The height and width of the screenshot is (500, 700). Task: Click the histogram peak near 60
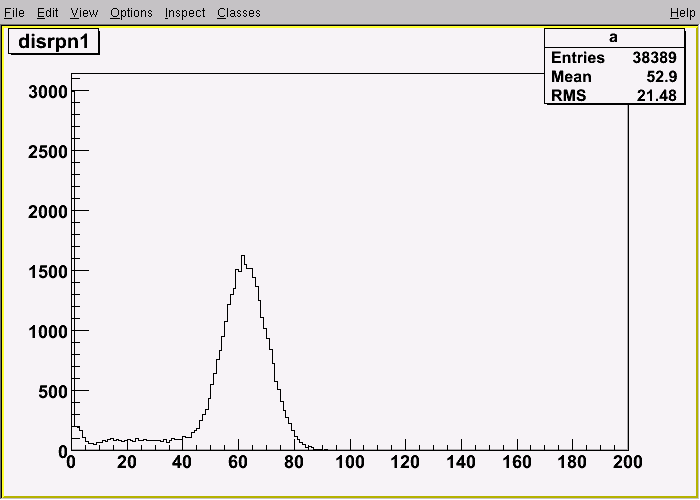point(242,256)
